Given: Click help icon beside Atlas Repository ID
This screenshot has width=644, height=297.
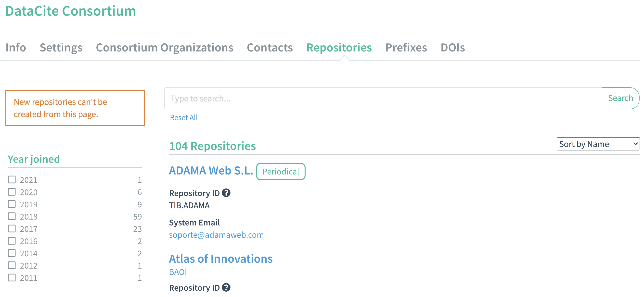Looking at the screenshot, I should click(x=226, y=287).
